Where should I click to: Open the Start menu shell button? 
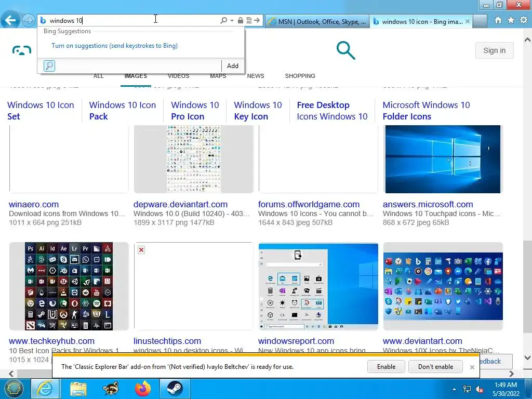(14, 389)
